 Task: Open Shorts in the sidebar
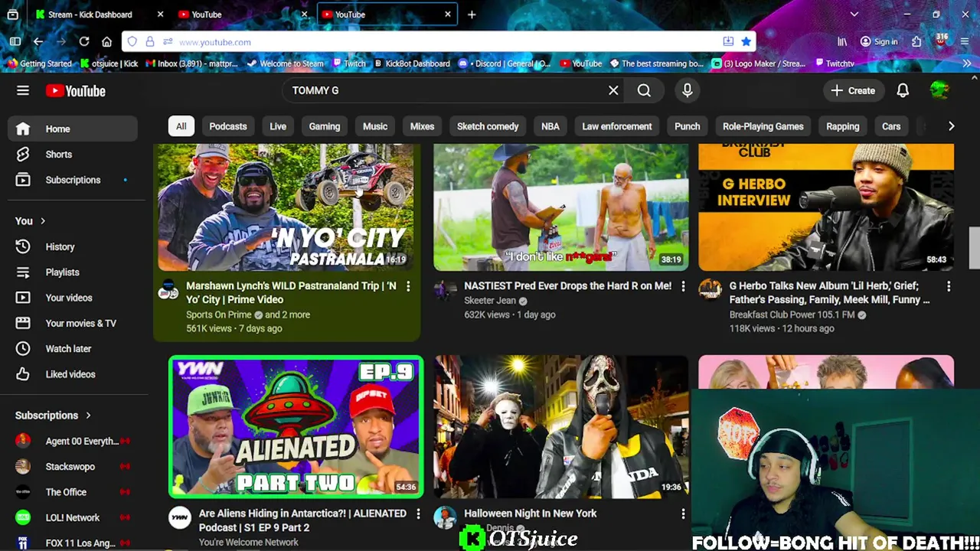pyautogui.click(x=73, y=155)
